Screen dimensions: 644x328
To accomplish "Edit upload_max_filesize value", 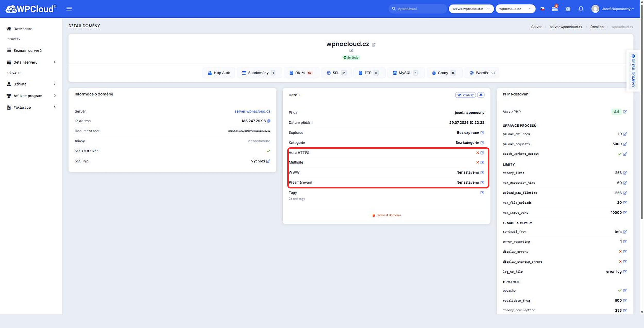I will click(625, 193).
